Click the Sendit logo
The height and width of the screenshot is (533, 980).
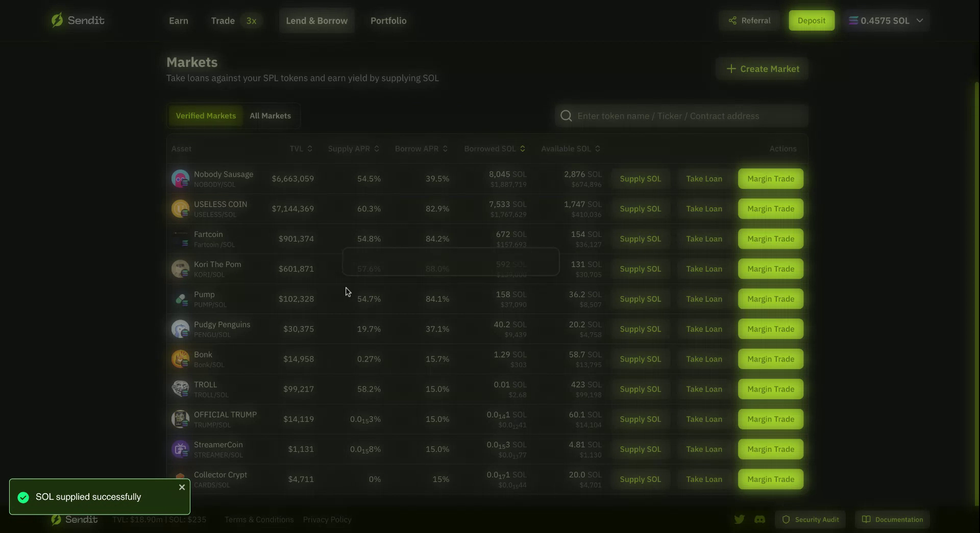[77, 20]
